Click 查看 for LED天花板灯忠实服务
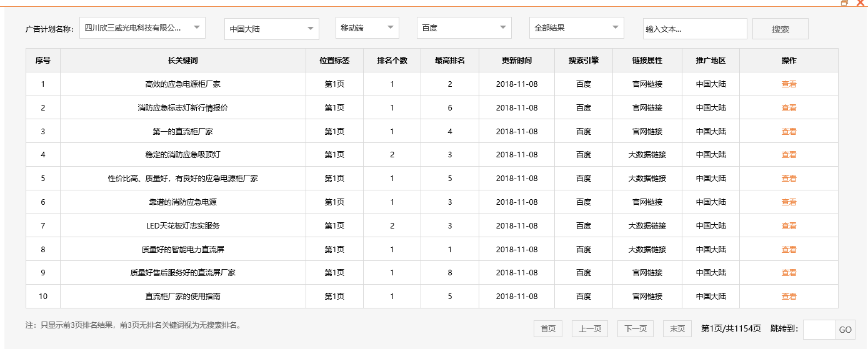 [x=789, y=226]
